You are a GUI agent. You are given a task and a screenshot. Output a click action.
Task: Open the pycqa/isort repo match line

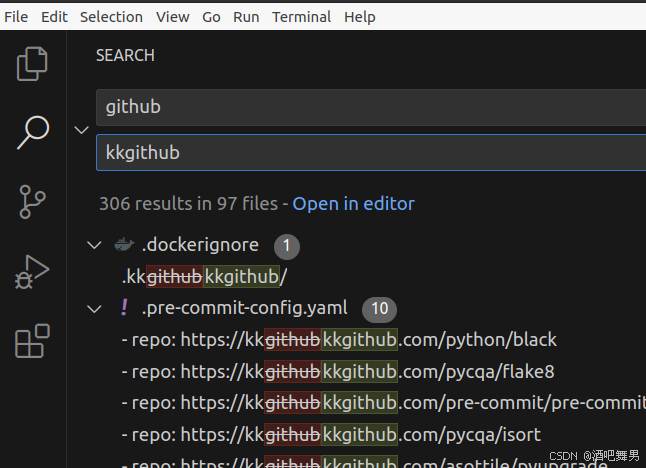[331, 435]
